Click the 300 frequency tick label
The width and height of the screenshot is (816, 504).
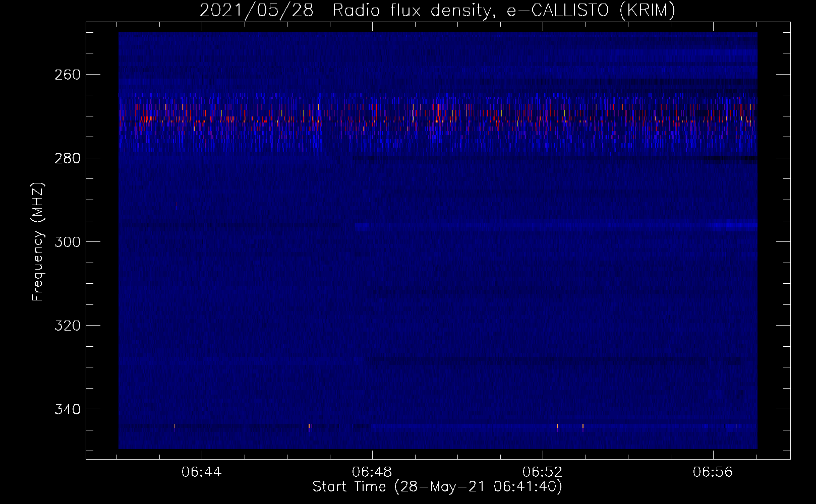tap(67, 242)
